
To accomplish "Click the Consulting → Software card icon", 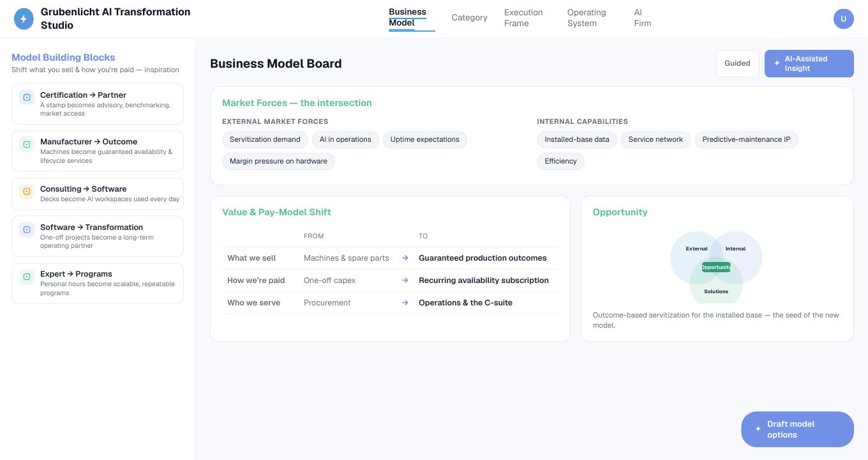I will (x=27, y=191).
